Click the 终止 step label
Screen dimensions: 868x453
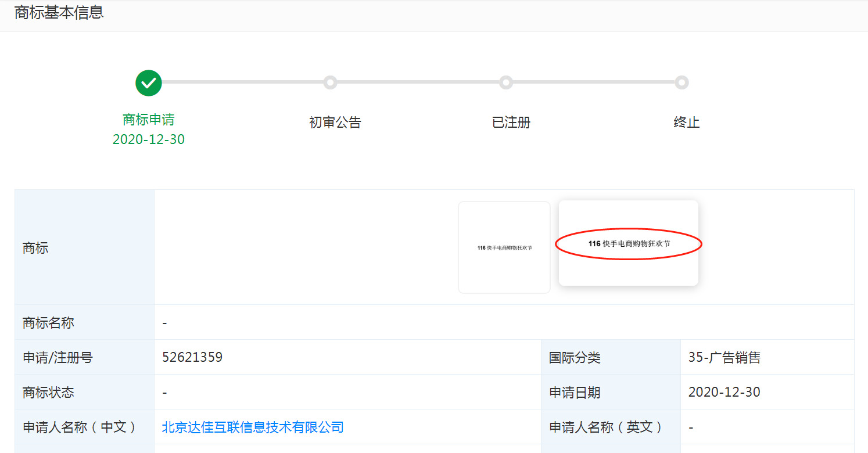tap(687, 123)
